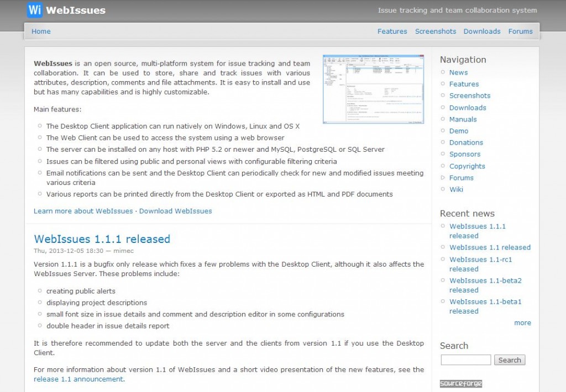Open the Demo sidebar link
This screenshot has height=392, width=566.
pyautogui.click(x=458, y=131)
